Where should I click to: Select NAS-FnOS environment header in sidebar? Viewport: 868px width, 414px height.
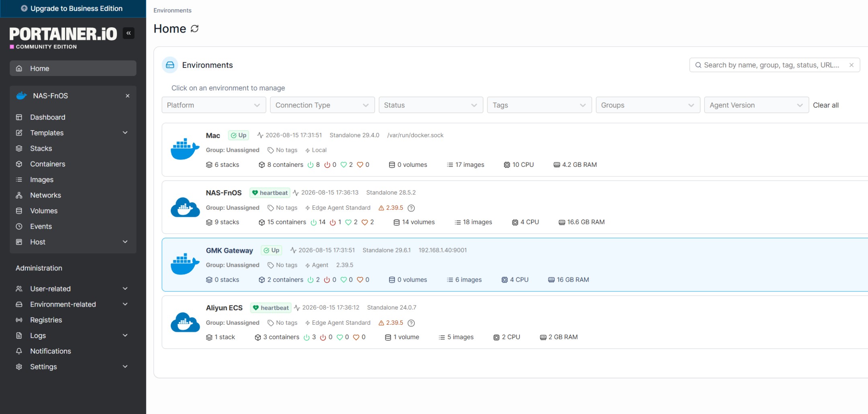click(73, 96)
